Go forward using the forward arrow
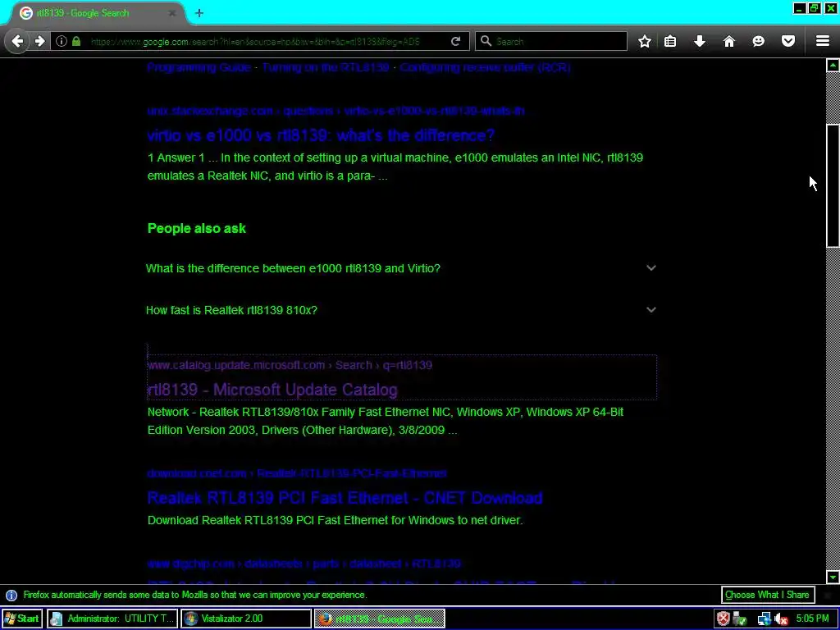 click(39, 41)
